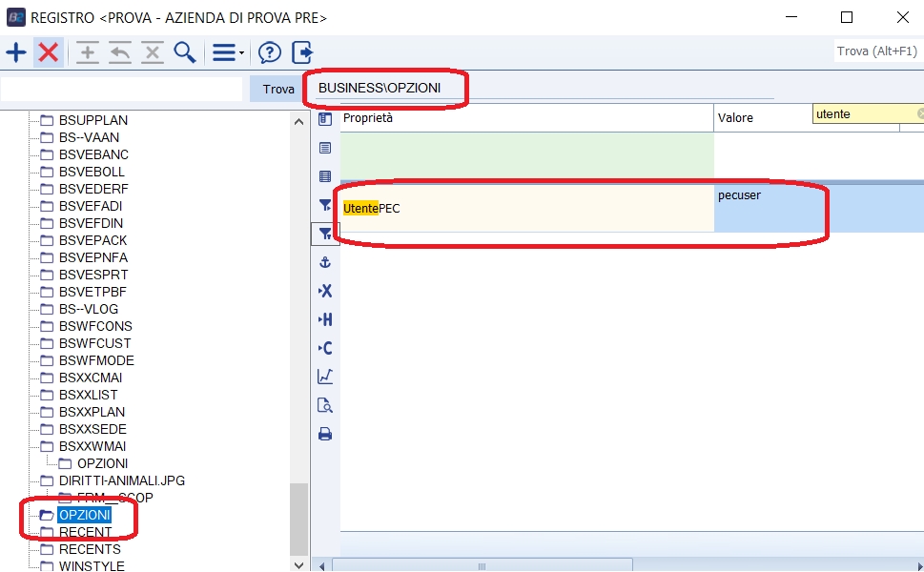This screenshot has height=572, width=924.
Task: Select BSXXCMAI folder in tree
Action: pyautogui.click(x=91, y=378)
